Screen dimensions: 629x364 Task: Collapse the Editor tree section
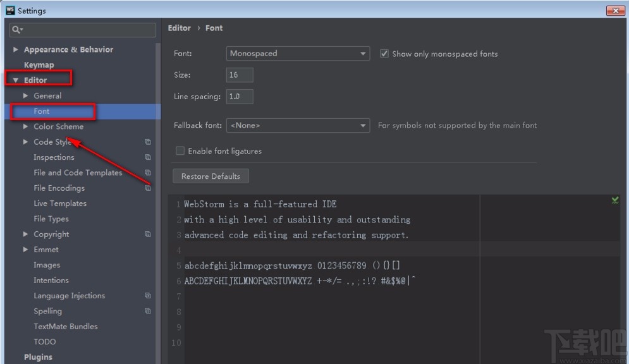coord(16,80)
